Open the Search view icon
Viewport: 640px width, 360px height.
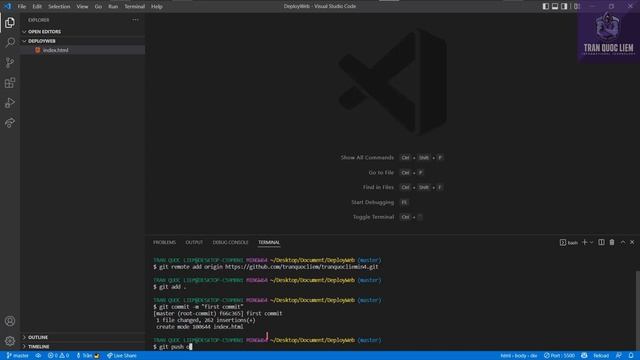coord(10,42)
